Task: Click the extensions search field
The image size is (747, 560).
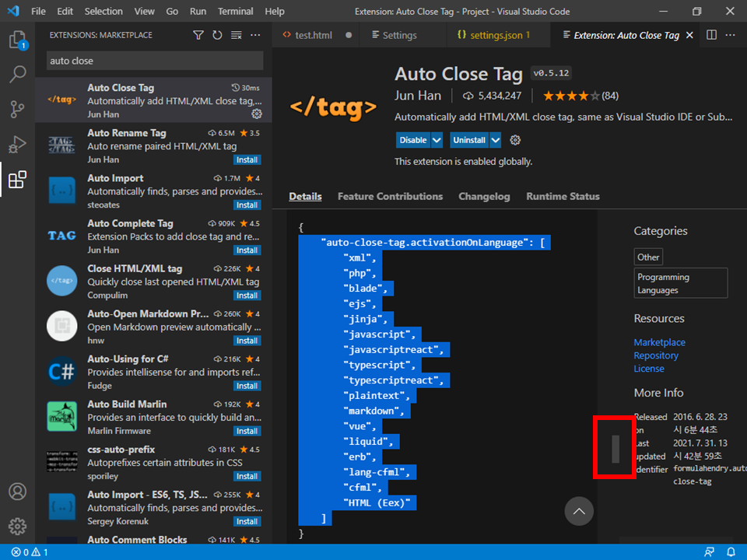Action: click(x=155, y=61)
